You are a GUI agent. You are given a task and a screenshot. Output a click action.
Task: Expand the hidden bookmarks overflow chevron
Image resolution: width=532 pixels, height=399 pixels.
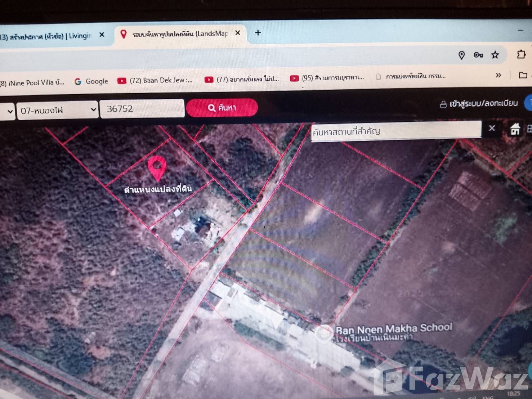coord(499,75)
